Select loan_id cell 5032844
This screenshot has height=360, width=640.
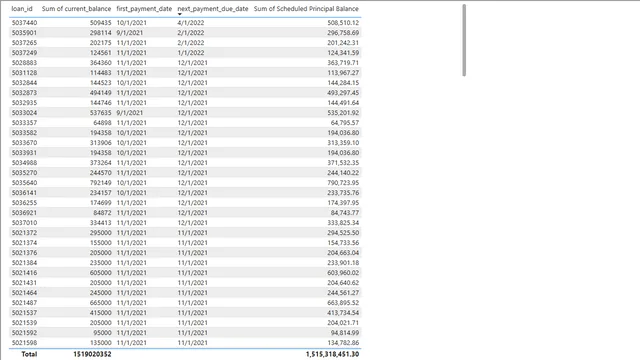point(24,83)
